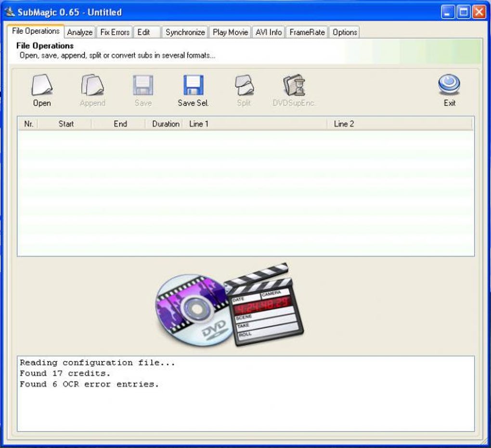Click the Start column header
The height and width of the screenshot is (448, 491).
[x=65, y=124]
